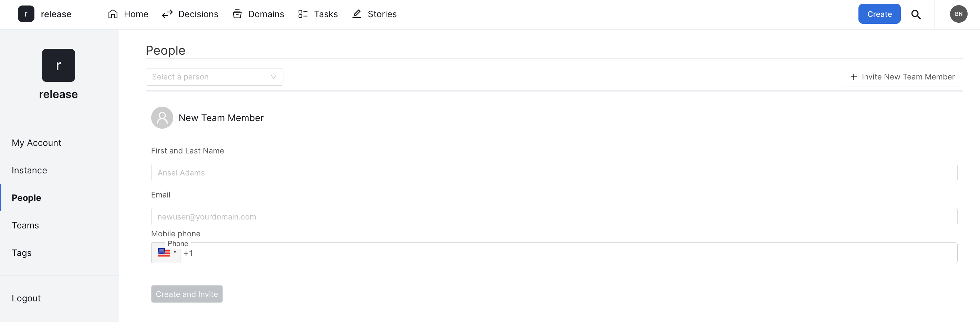Focus the Mobile phone number field

pyautogui.click(x=569, y=253)
